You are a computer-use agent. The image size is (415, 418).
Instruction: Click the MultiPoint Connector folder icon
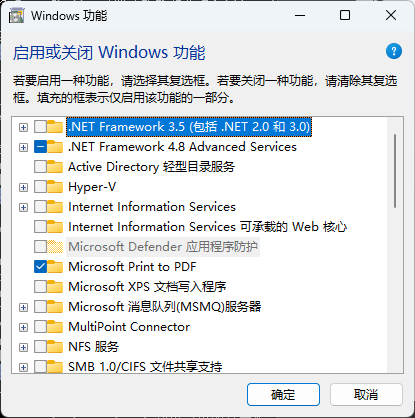[x=55, y=327]
